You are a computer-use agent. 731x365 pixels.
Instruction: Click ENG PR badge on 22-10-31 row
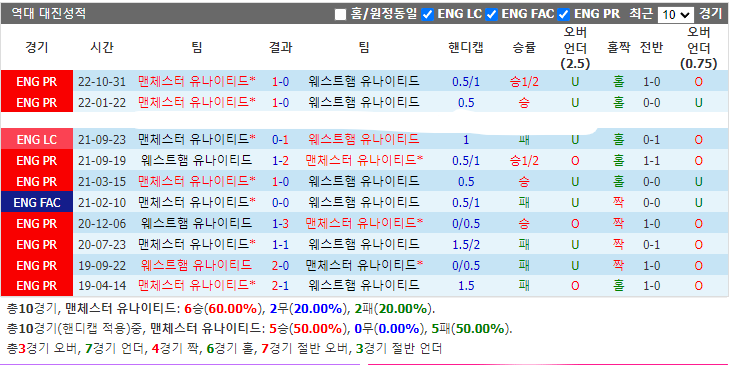click(x=37, y=82)
